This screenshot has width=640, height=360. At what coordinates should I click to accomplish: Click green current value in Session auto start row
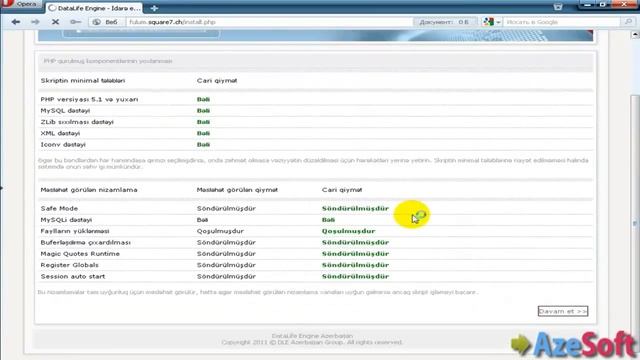(356, 276)
